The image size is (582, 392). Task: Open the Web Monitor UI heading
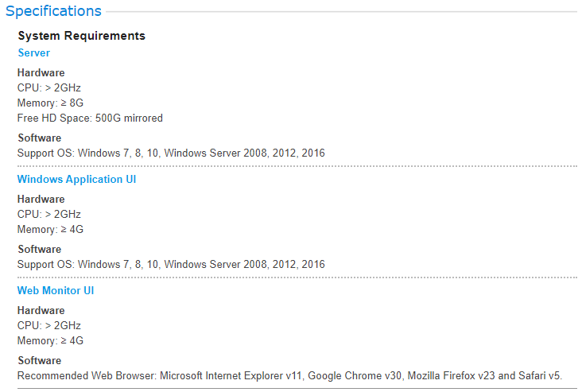[x=56, y=290]
